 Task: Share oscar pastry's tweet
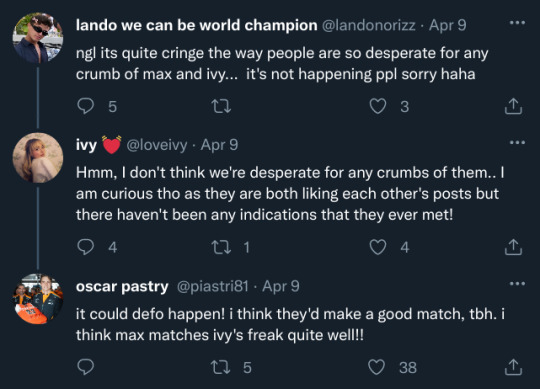(513, 367)
